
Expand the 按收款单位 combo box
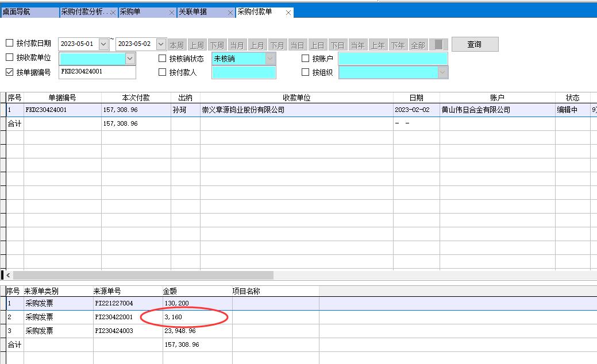click(130, 58)
